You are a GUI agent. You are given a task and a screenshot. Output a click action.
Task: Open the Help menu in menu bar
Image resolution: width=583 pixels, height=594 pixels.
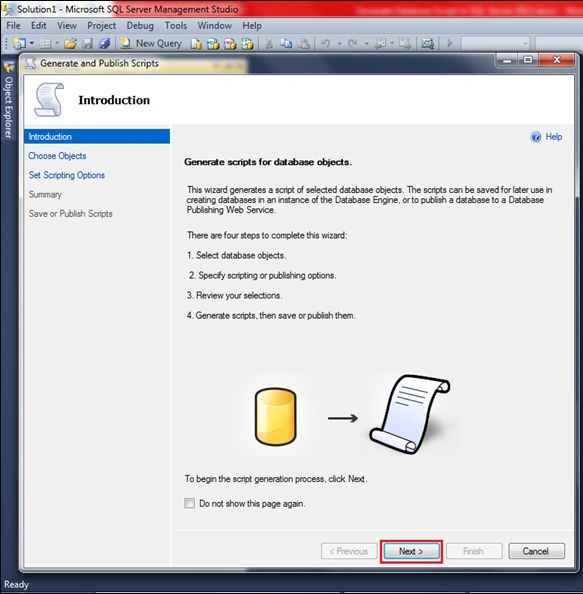(252, 26)
